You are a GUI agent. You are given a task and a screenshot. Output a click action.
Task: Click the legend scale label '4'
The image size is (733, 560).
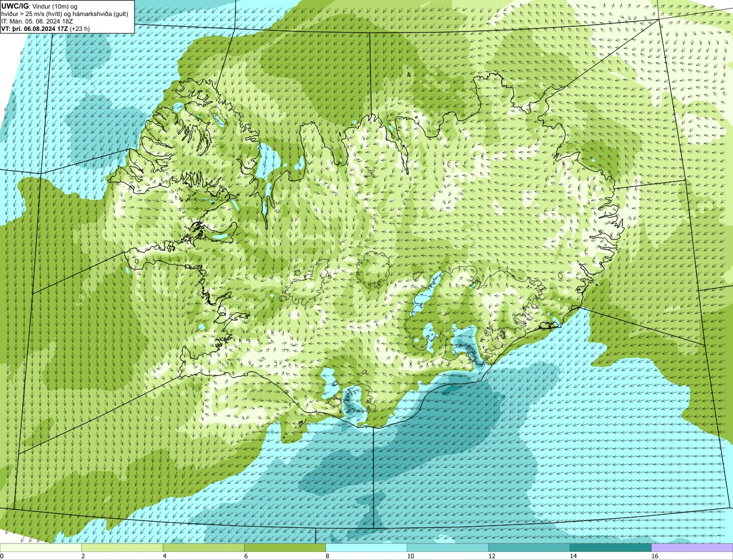point(165,556)
